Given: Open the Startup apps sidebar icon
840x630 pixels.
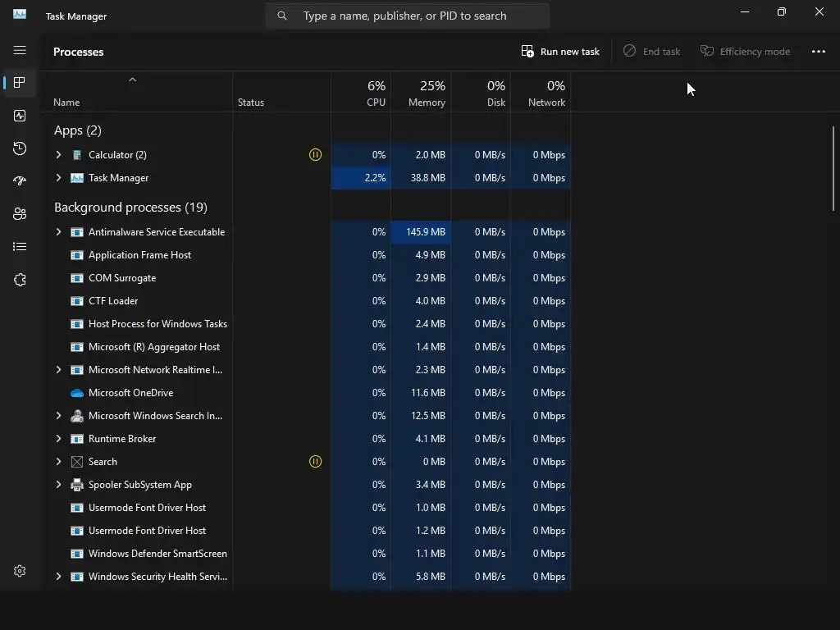Looking at the screenshot, I should click(x=20, y=181).
